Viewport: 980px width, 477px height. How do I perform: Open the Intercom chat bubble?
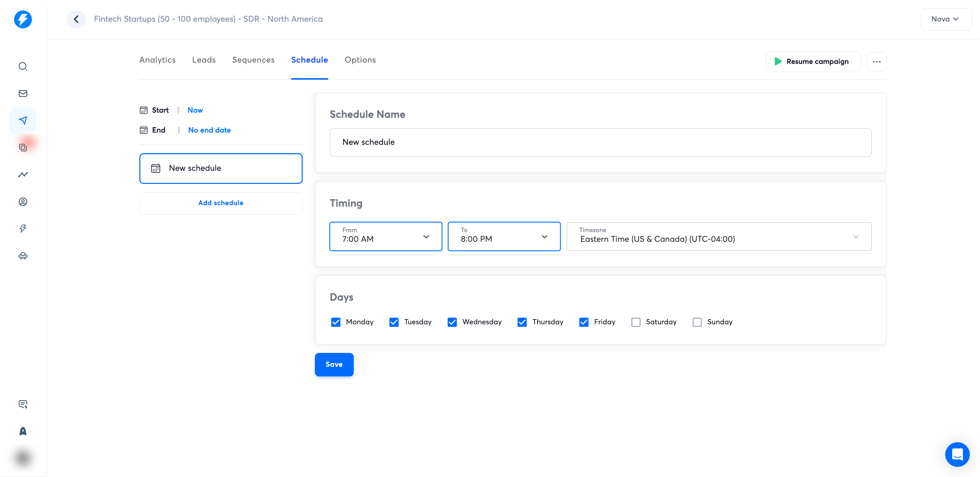(x=957, y=454)
